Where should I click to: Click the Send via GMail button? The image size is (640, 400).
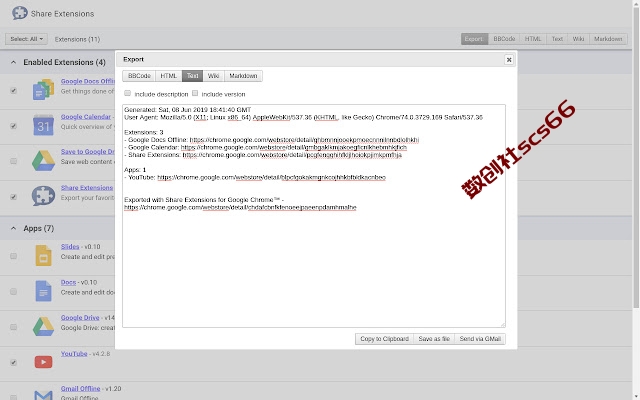pyautogui.click(x=480, y=339)
